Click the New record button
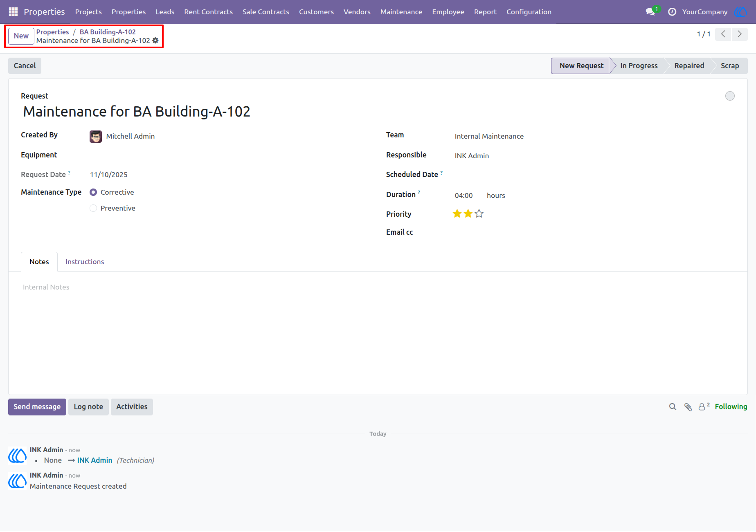Viewport: 756px width, 532px height. [x=21, y=36]
